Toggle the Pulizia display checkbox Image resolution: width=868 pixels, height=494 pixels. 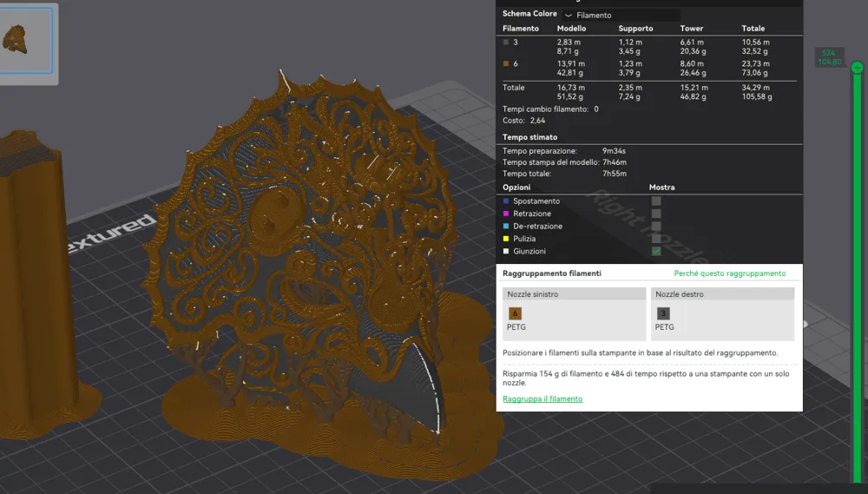point(656,239)
